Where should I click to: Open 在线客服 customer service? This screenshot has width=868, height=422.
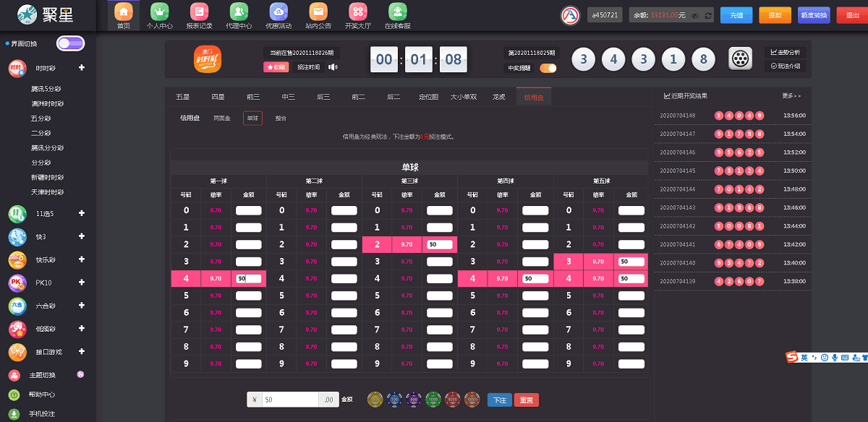pyautogui.click(x=397, y=15)
